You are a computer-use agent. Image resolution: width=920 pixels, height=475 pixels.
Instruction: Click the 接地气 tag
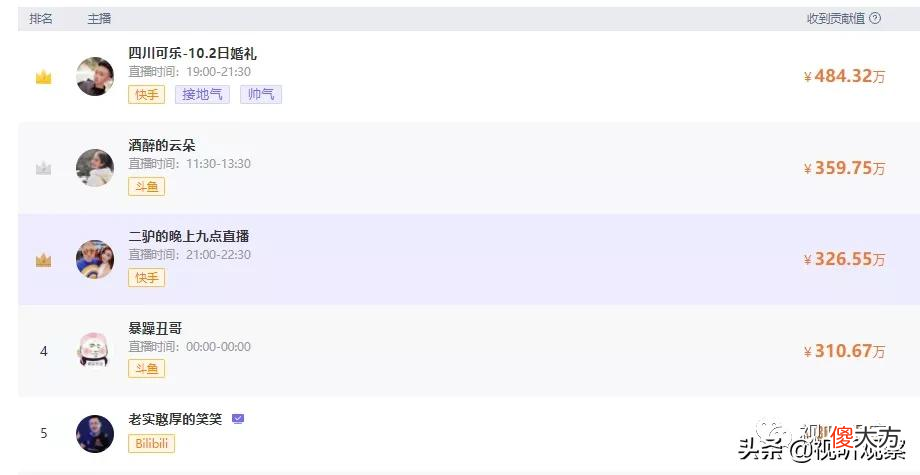pyautogui.click(x=202, y=94)
